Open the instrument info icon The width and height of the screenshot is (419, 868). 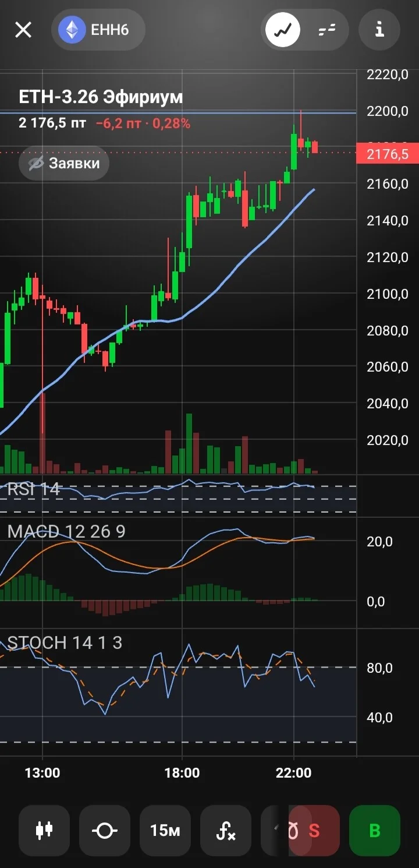[379, 30]
